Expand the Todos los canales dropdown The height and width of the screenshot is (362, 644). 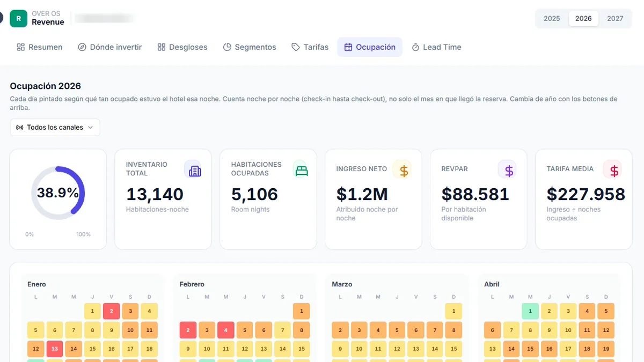(55, 127)
